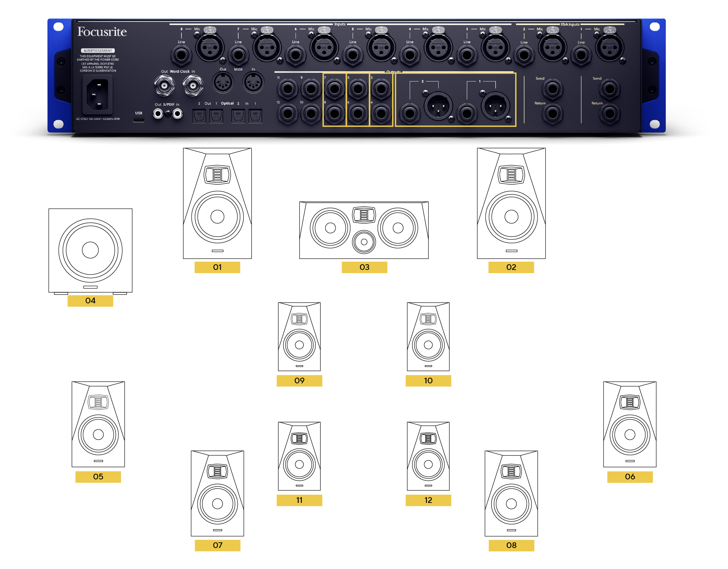Screen dimensions: 728x569
Task: Click line output jack 3
Action: click(381, 89)
